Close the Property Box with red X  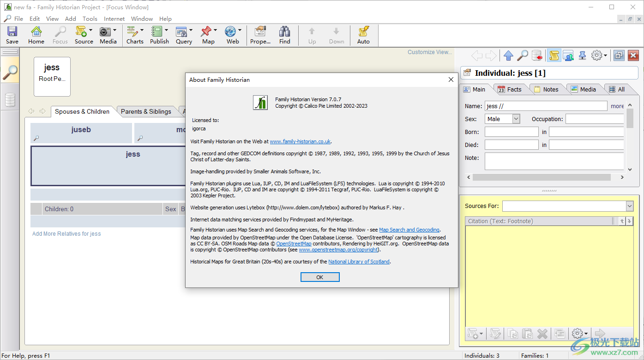(x=633, y=56)
